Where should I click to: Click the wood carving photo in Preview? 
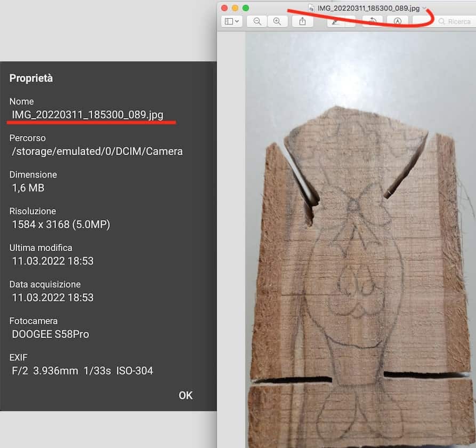point(361,240)
